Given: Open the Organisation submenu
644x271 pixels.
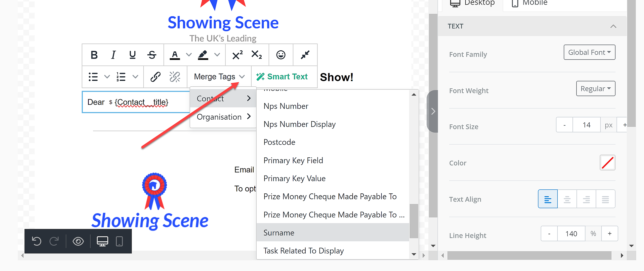Looking at the screenshot, I should tap(223, 117).
